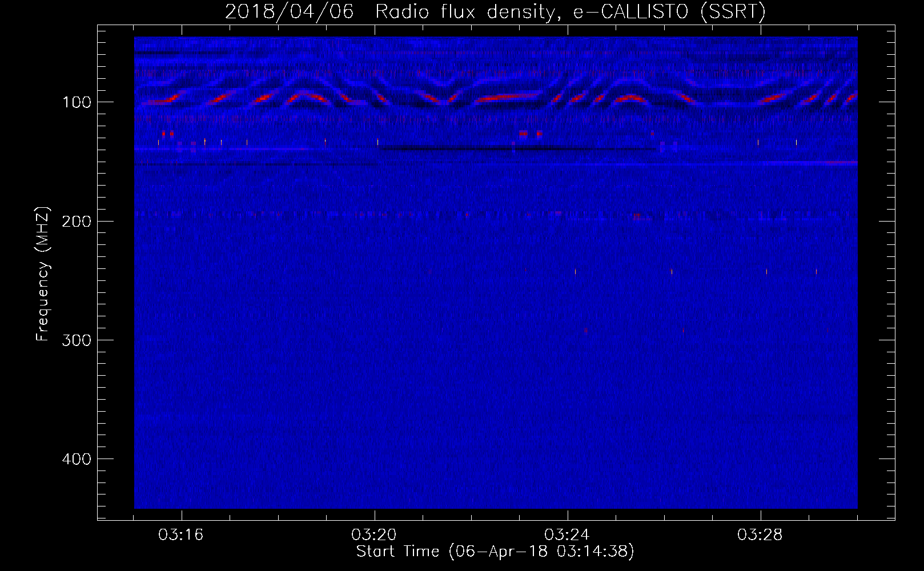Click the 03:28 time tick label
The height and width of the screenshot is (571, 924).
coord(760,535)
